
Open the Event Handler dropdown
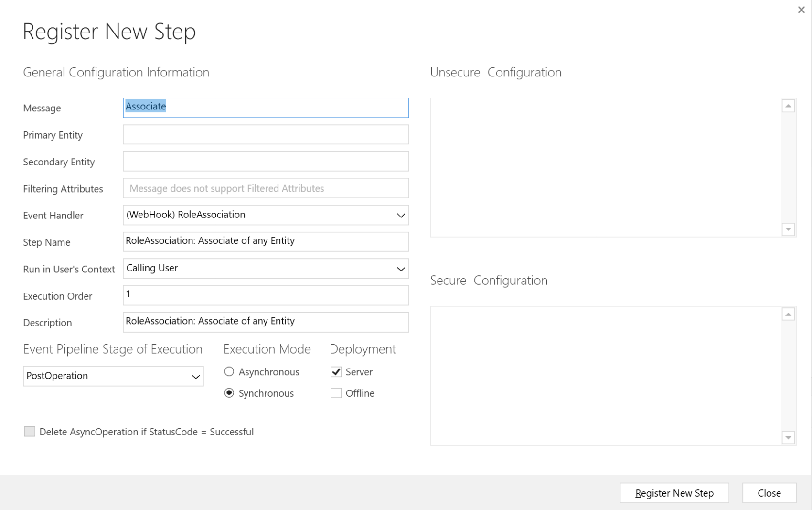click(x=401, y=215)
